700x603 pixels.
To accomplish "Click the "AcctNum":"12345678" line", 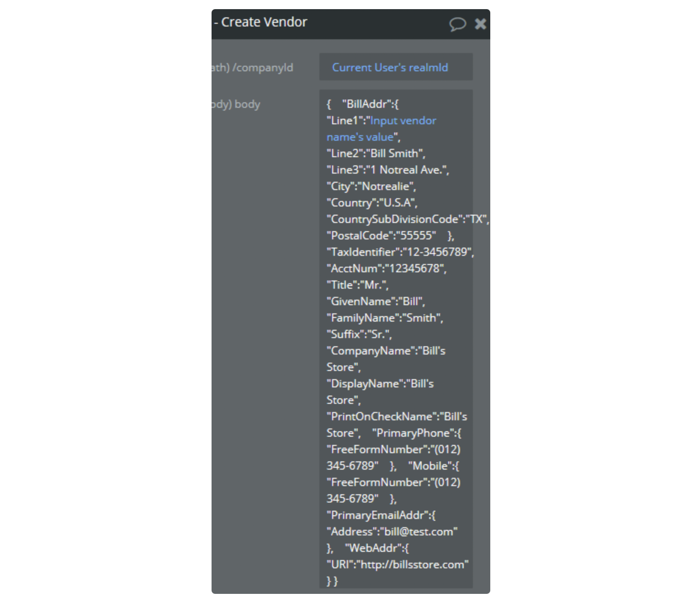I will 386,269.
